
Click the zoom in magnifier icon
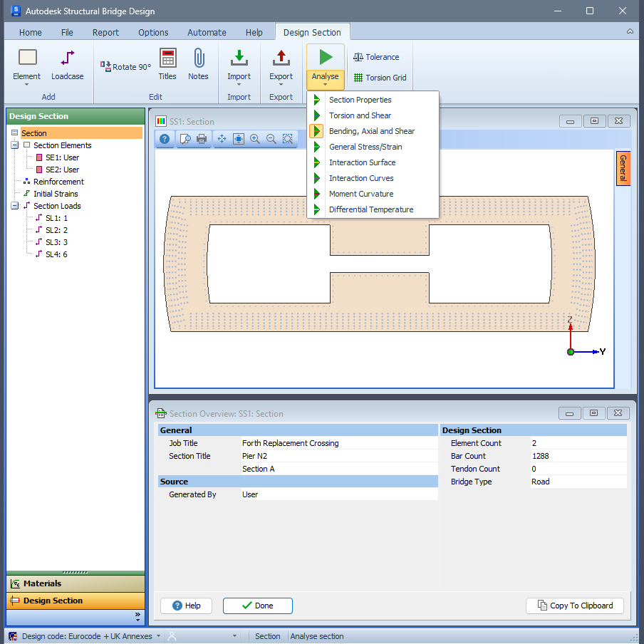[x=254, y=139]
